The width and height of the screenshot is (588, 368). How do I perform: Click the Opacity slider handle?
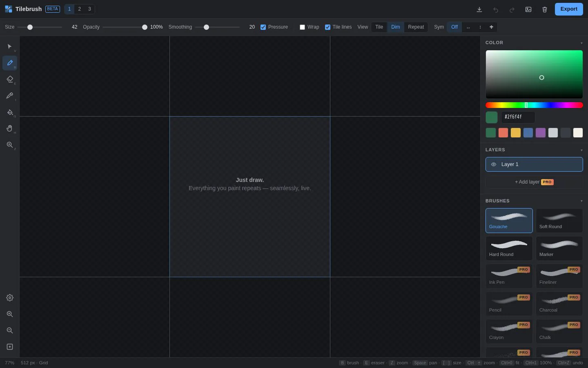(145, 27)
